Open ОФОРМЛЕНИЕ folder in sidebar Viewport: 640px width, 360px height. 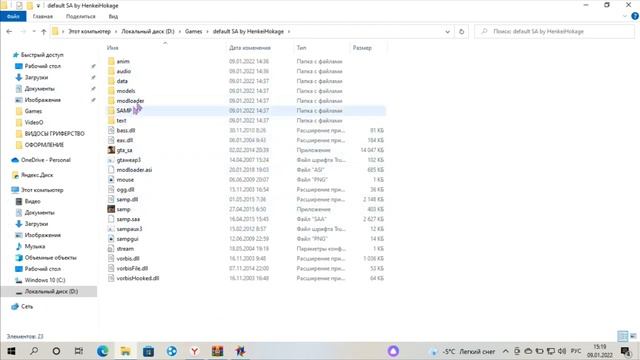click(44, 145)
